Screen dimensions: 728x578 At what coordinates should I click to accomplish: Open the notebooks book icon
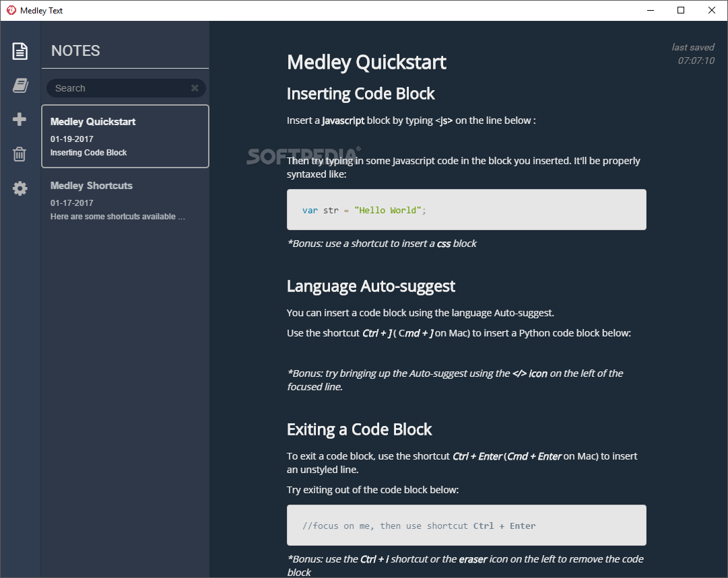pyautogui.click(x=20, y=85)
